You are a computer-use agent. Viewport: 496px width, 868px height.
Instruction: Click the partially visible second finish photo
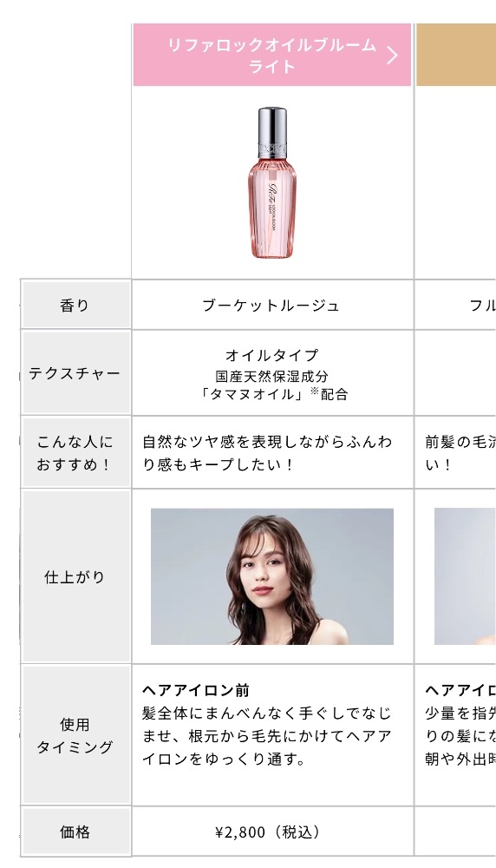point(465,576)
